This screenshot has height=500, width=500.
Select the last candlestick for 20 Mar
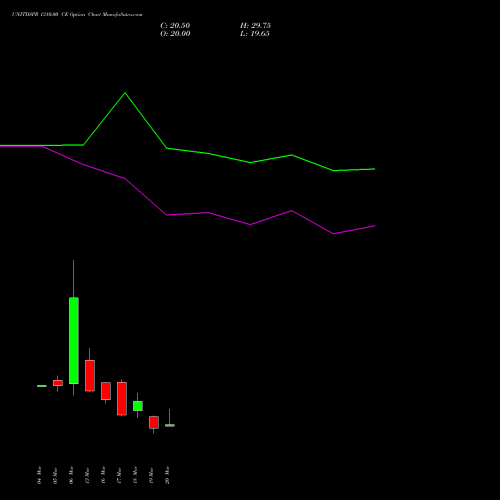tap(170, 425)
